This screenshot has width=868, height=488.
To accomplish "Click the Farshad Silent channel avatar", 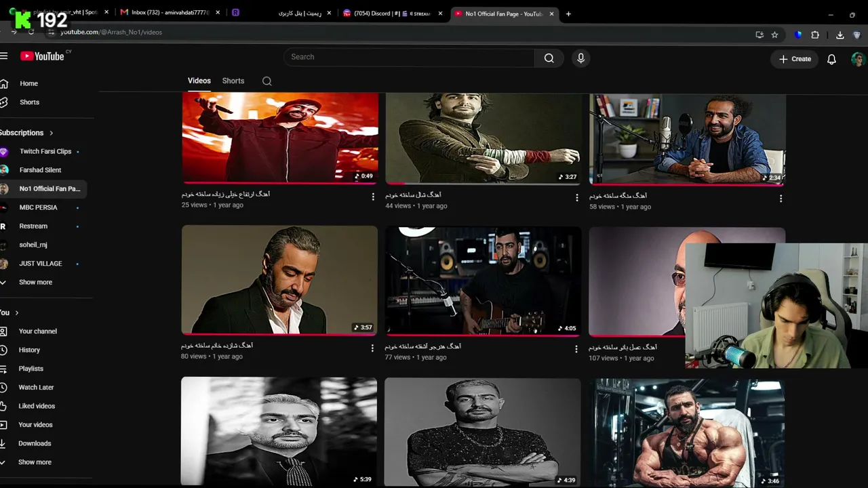I will tap(4, 170).
